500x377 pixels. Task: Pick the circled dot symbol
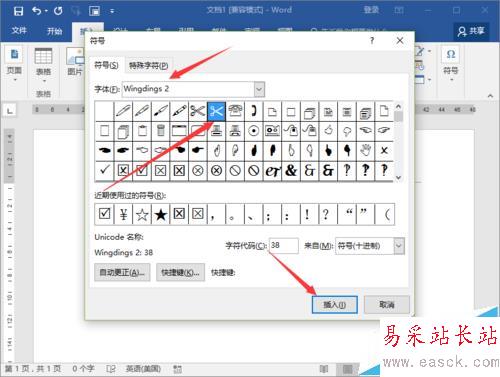(x=254, y=131)
